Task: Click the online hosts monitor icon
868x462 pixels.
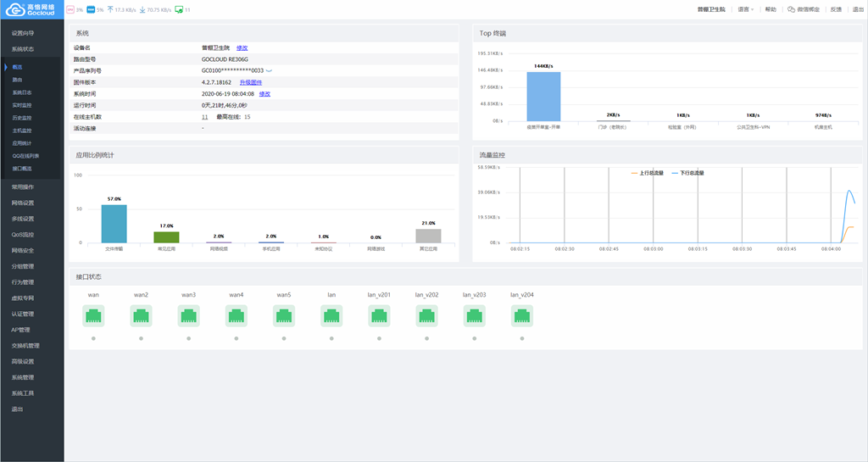Action: [x=179, y=9]
